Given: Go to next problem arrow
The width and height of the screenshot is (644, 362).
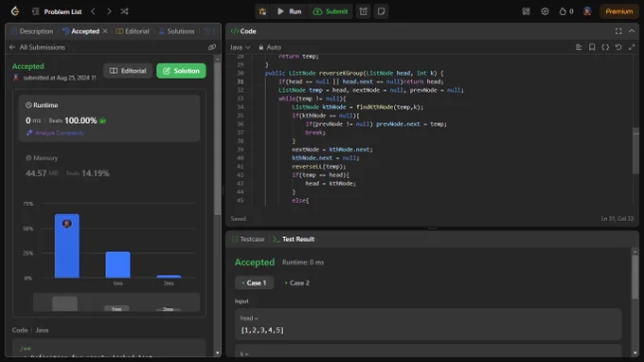Looking at the screenshot, I should tap(108, 11).
